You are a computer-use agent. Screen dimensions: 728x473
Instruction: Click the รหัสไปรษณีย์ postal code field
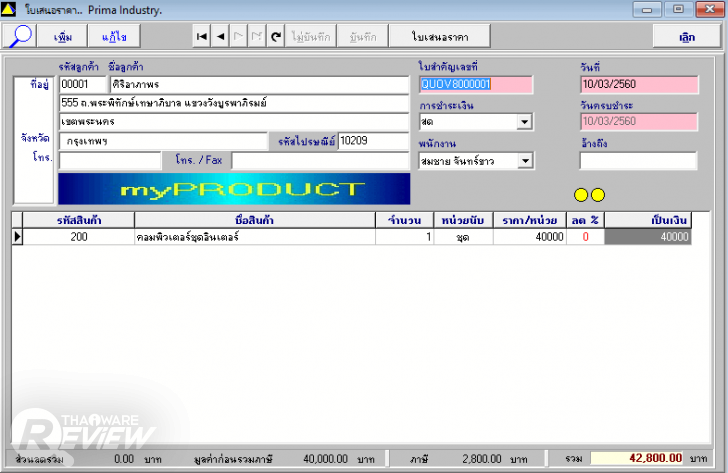tap(373, 141)
